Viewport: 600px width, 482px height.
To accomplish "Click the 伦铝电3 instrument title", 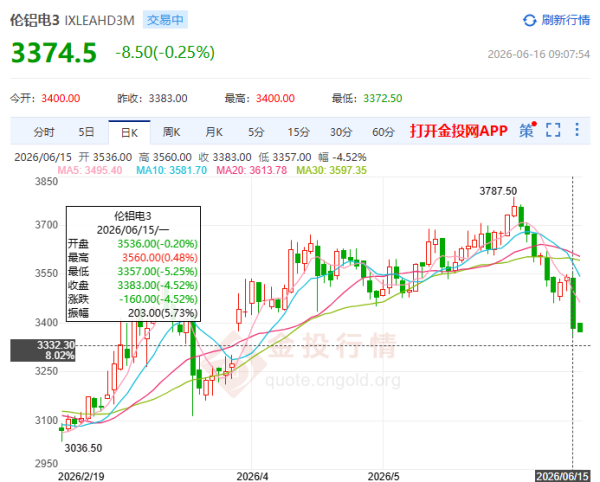I will click(34, 20).
